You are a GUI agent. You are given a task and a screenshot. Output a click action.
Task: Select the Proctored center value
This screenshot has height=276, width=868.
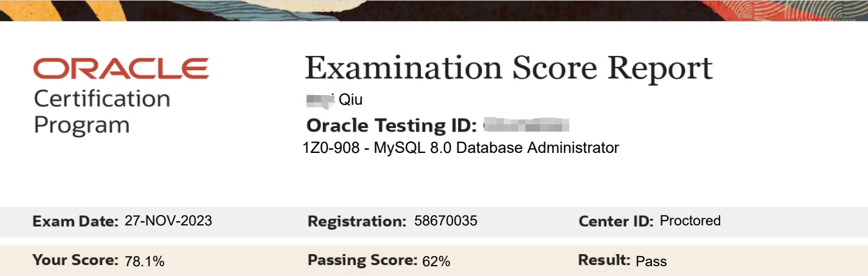(x=690, y=221)
